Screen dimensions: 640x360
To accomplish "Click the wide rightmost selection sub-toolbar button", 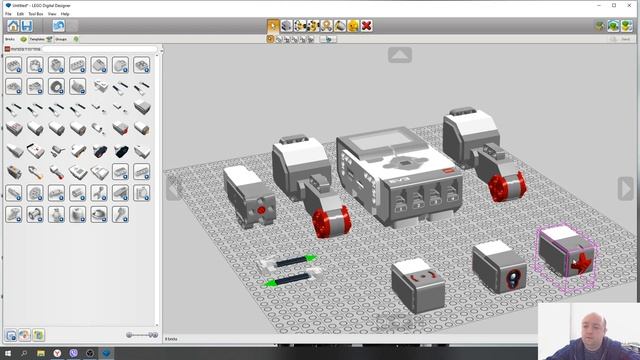I will [329, 39].
